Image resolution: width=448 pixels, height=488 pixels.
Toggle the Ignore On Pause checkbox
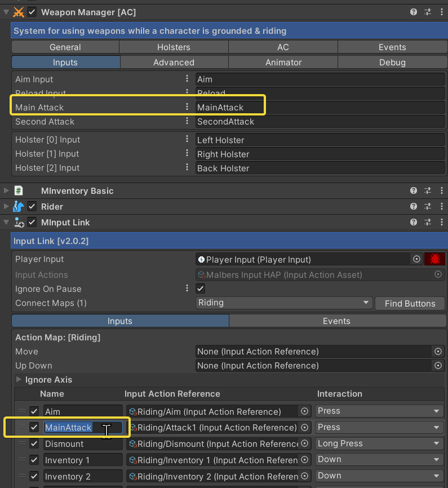pos(201,289)
